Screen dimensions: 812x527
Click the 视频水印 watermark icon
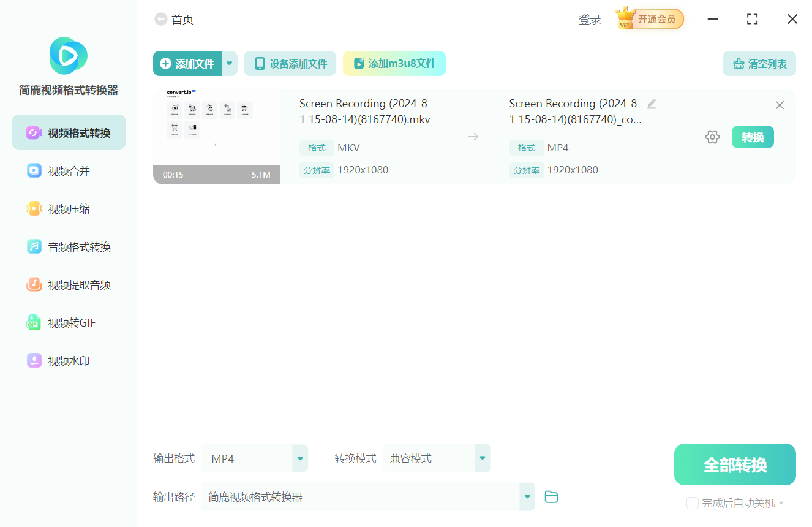pos(34,360)
